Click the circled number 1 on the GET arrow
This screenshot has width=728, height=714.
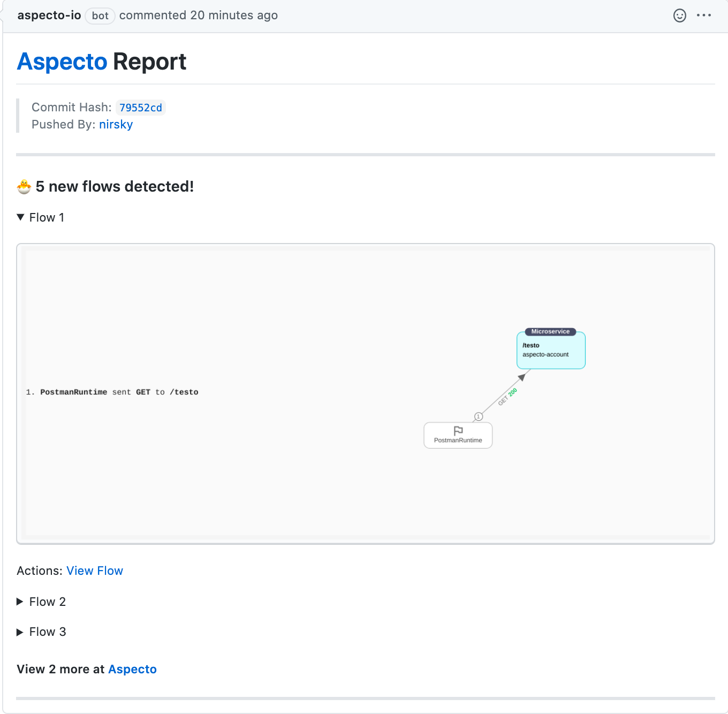click(x=479, y=416)
